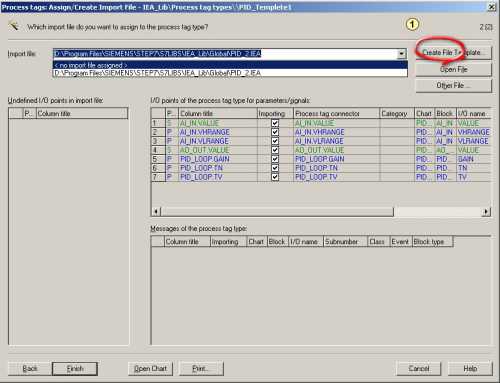Image resolution: width=500 pixels, height=383 pixels.
Task: Select PID_LOOP.TV column title cell
Action: (x=218, y=177)
